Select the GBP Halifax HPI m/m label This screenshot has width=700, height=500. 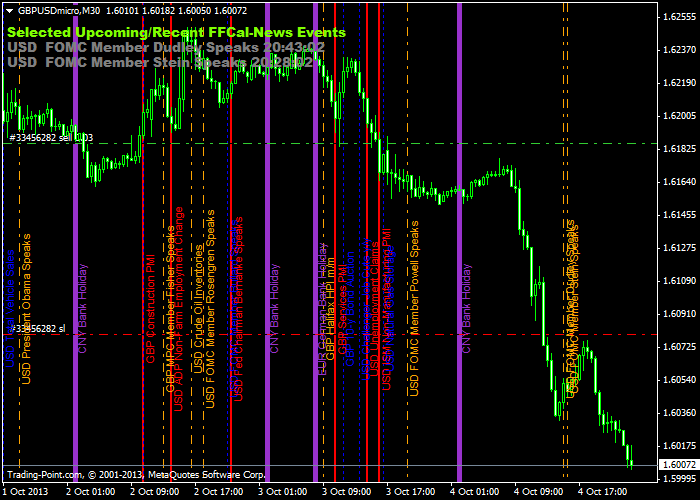[x=330, y=308]
